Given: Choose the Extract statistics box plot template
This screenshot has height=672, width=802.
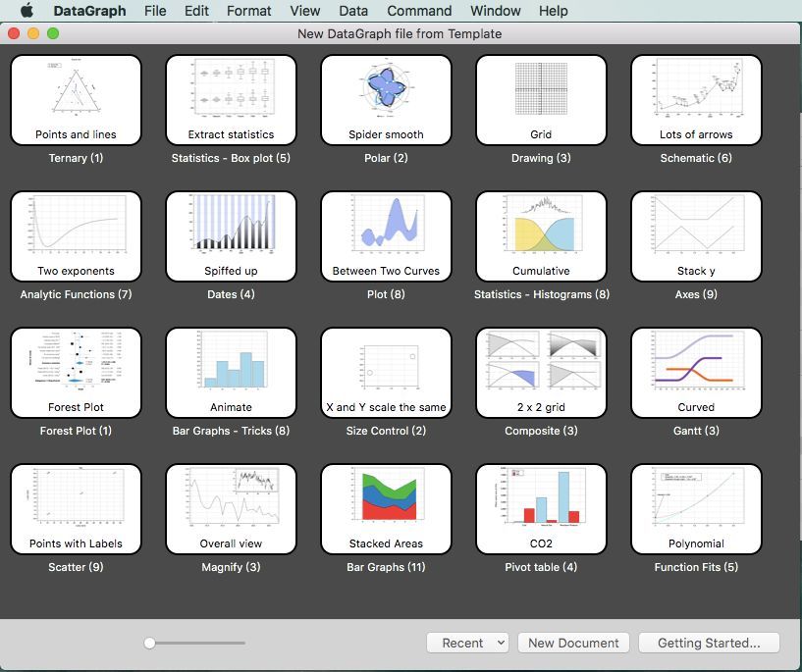Looking at the screenshot, I should pyautogui.click(x=232, y=100).
